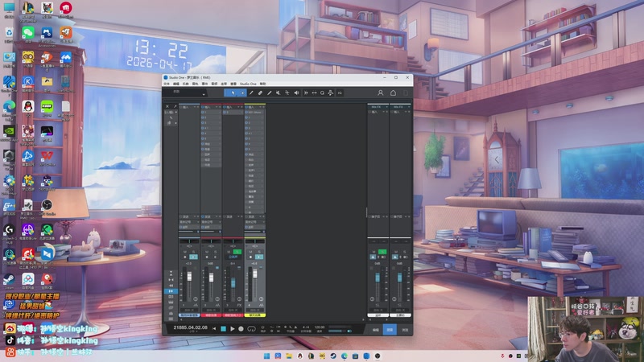The width and height of the screenshot is (644, 362).
Task: Click the mixer horizontal scrollbar left arrow
Action: pos(181,319)
